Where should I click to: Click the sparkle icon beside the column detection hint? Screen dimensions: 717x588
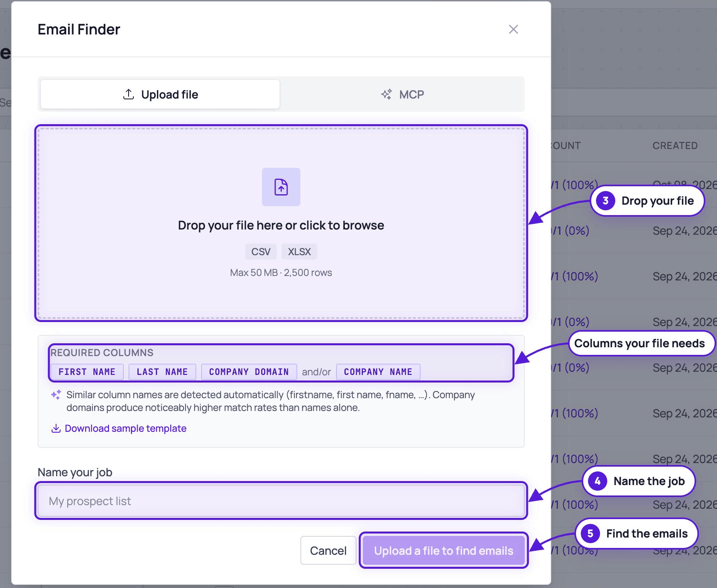click(x=56, y=395)
